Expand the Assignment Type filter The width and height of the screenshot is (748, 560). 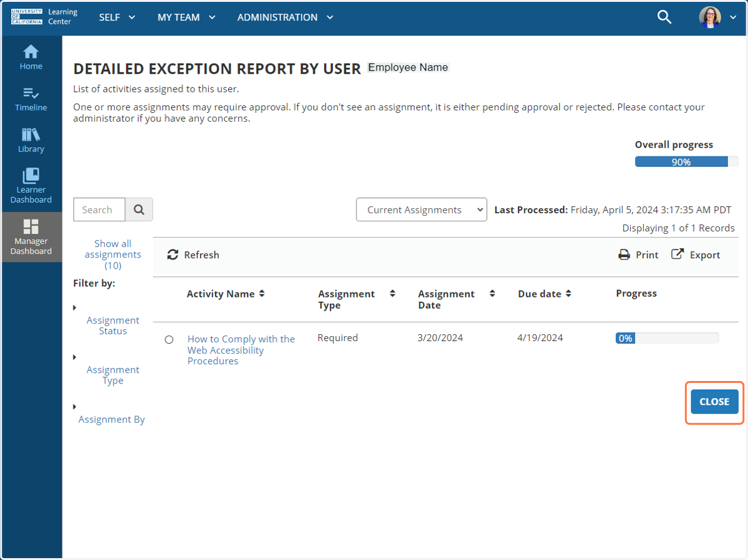click(x=113, y=375)
